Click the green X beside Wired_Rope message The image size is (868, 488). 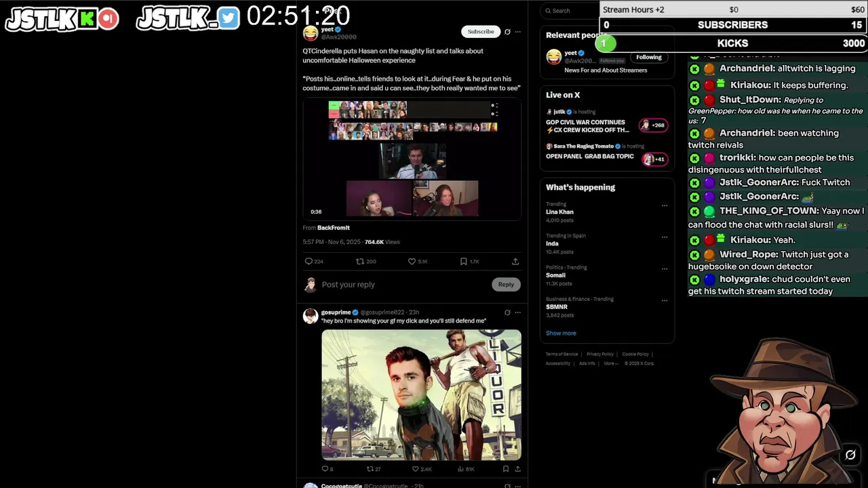click(694, 255)
